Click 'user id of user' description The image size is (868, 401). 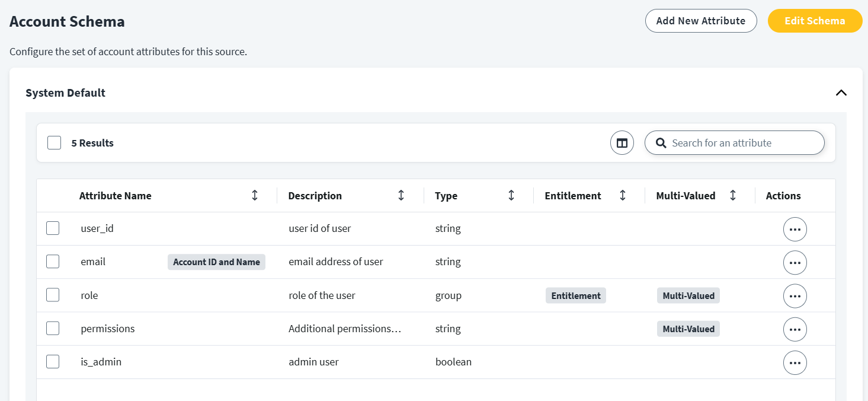pyautogui.click(x=320, y=228)
